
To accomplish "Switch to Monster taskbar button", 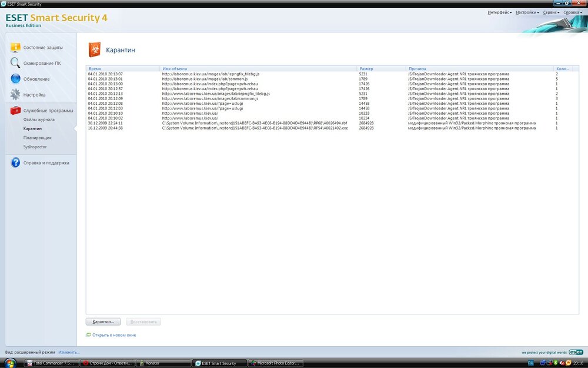I will pos(163,363).
